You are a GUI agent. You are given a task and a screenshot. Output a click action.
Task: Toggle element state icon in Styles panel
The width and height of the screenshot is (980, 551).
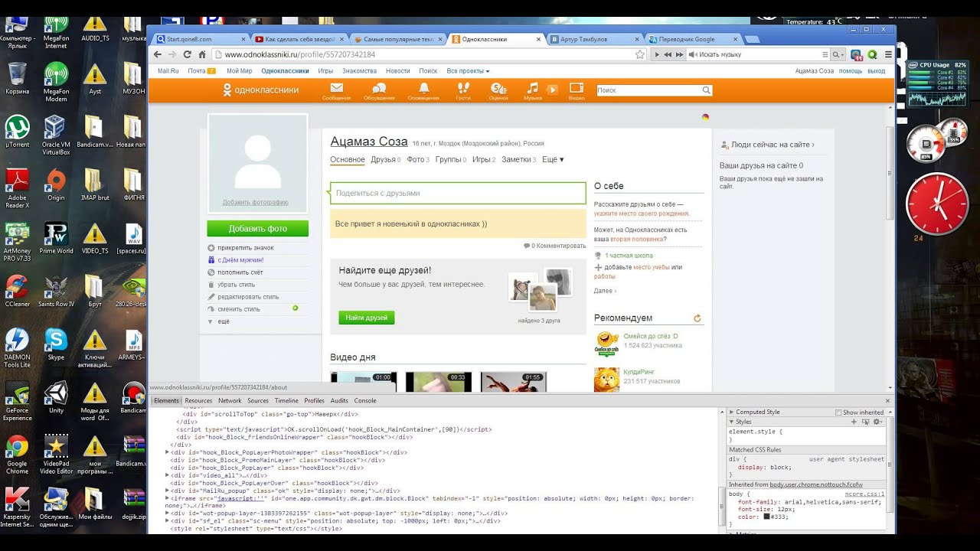(x=865, y=422)
